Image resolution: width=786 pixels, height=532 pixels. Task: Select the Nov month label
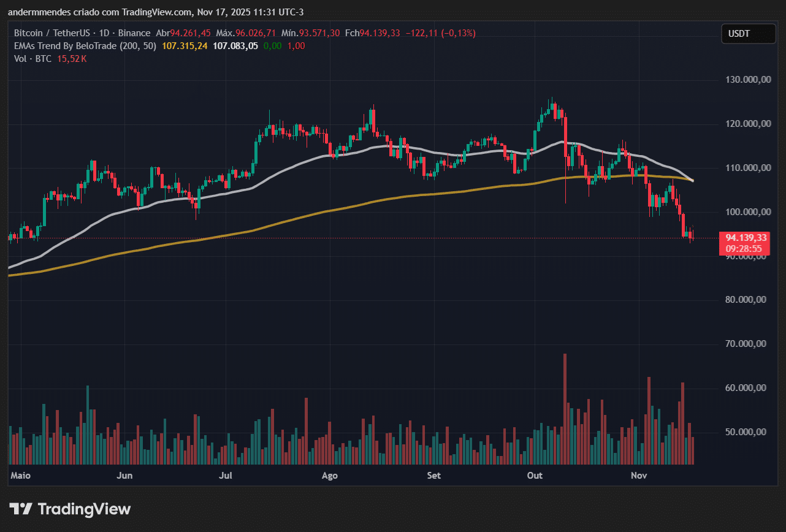click(x=638, y=476)
